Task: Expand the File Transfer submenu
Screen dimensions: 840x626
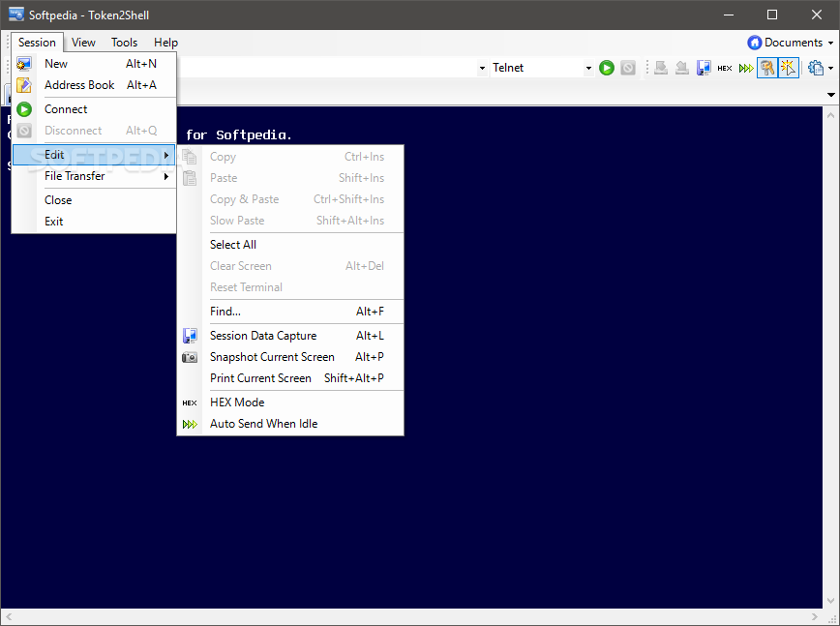Action: click(94, 176)
